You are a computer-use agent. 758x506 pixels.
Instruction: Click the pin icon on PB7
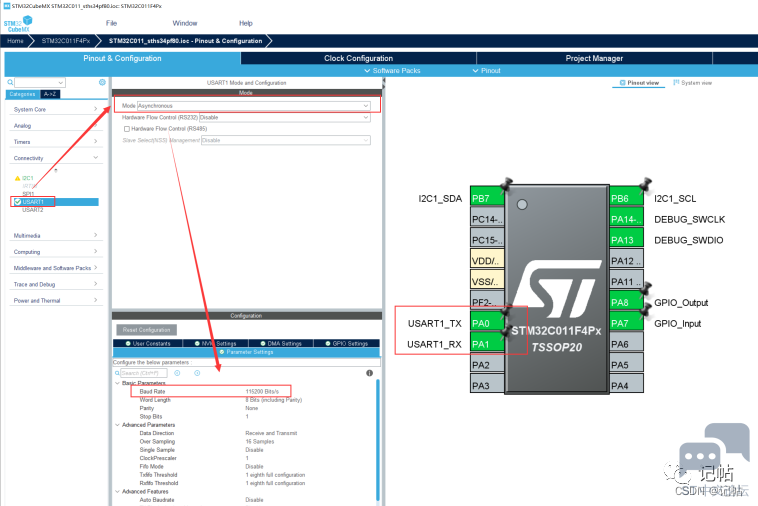pyautogui.click(x=507, y=184)
